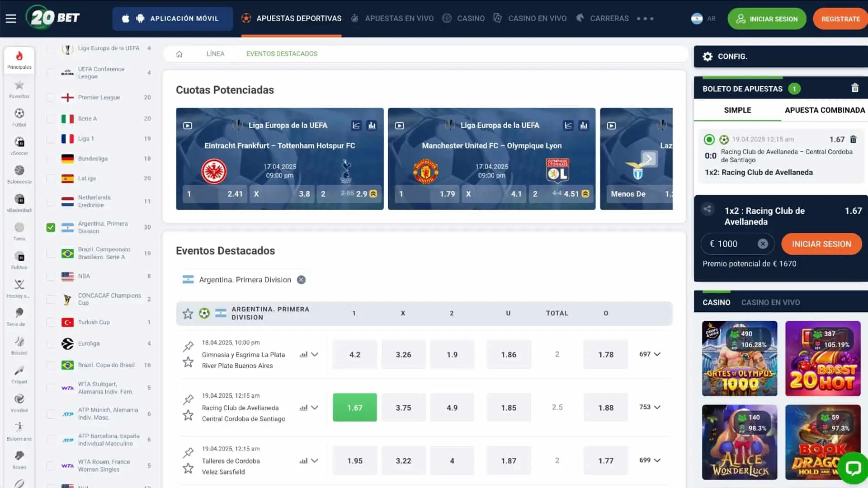Viewport: 868px width, 488px height.
Task: Click green Iniciar Sesion header button
Action: [x=767, y=19]
